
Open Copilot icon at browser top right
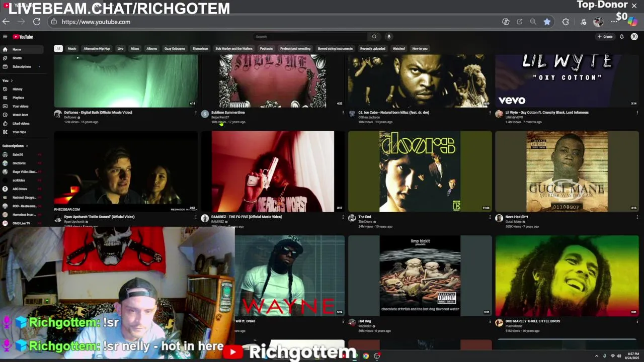pos(632,21)
